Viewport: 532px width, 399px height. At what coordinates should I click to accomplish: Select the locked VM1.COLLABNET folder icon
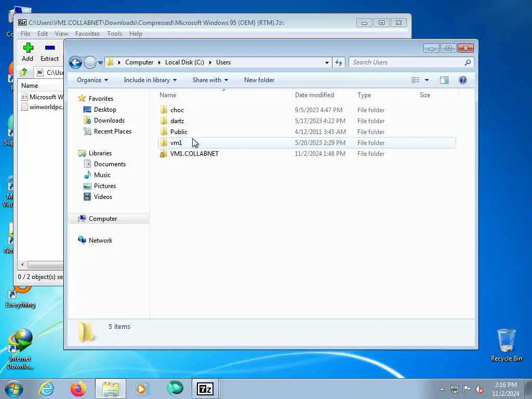click(x=164, y=153)
